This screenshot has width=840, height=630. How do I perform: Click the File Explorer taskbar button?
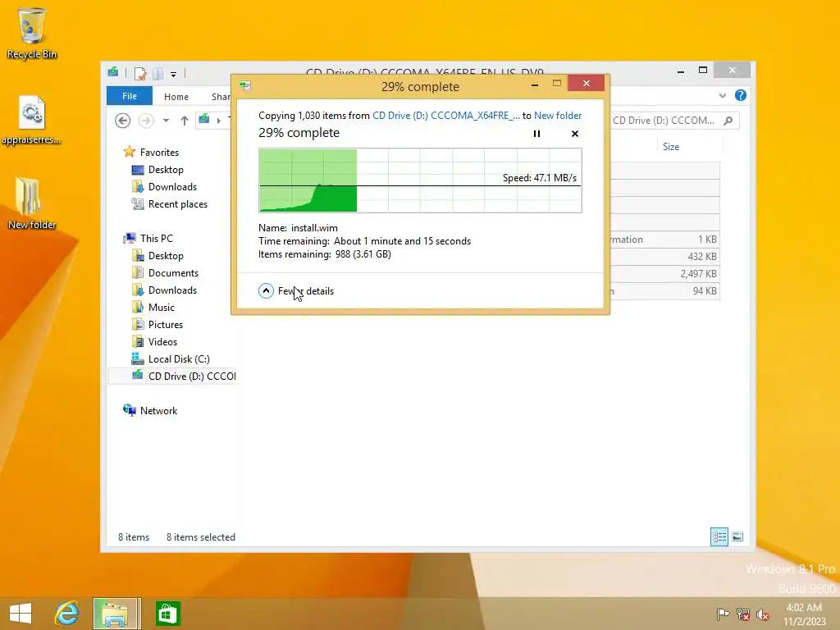(116, 614)
